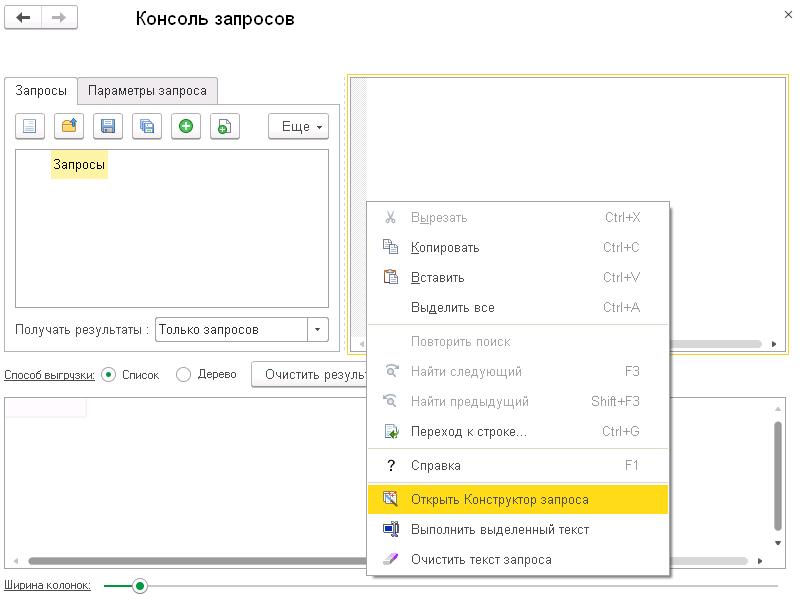Click the new query file icon
This screenshot has width=802, height=604.
pos(30,126)
